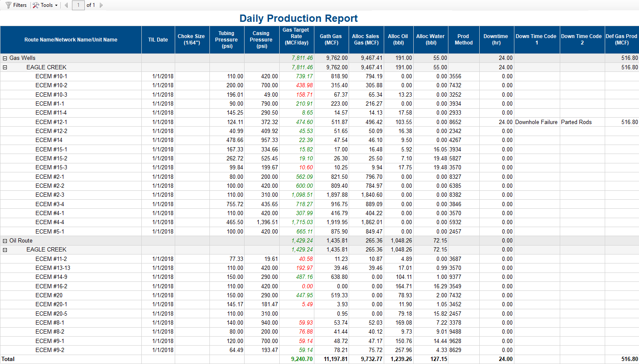Select the ECEM #10-2 row name
The width and height of the screenshot is (639, 364).
click(51, 85)
